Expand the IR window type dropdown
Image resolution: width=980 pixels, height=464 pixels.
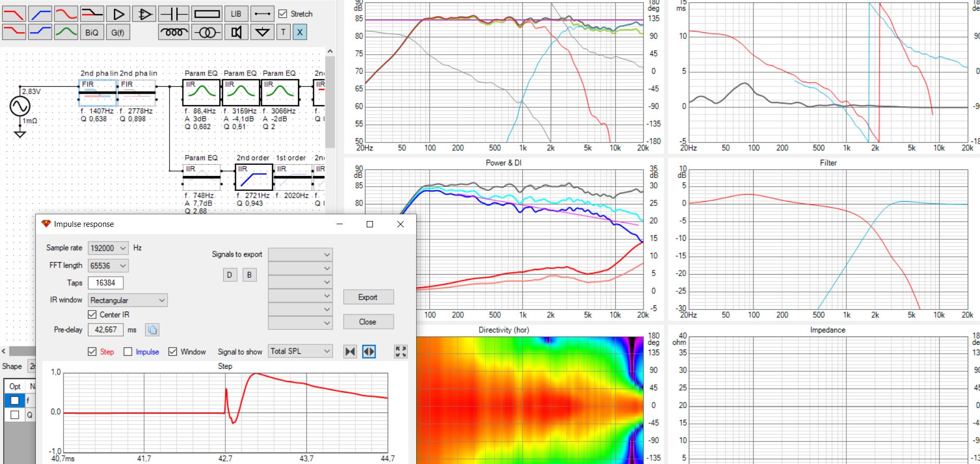(x=127, y=300)
